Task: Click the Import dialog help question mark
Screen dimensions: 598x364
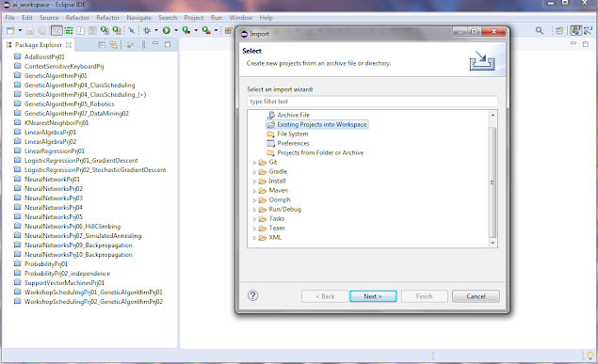Action: [x=252, y=295]
